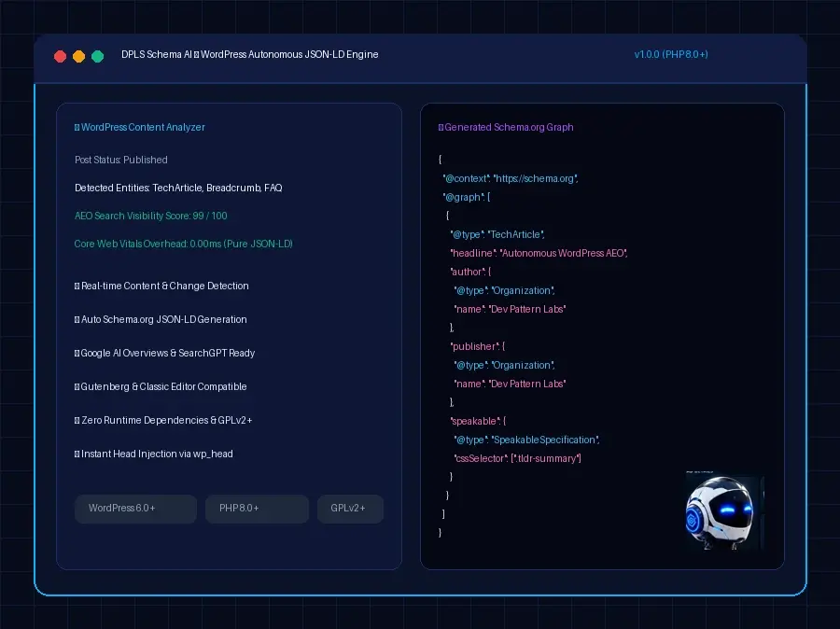Click the AEO Search Visibility Score text

click(x=150, y=216)
